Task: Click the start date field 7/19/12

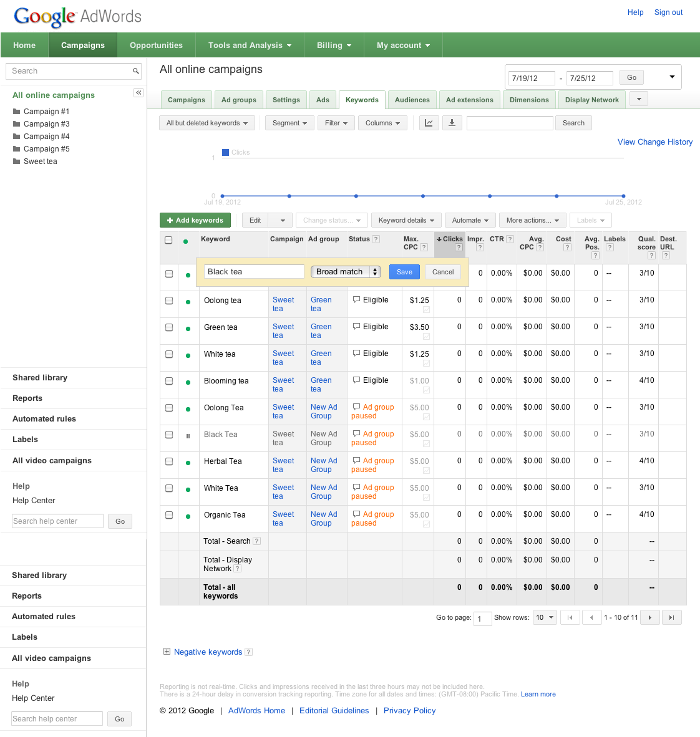Action: (532, 78)
